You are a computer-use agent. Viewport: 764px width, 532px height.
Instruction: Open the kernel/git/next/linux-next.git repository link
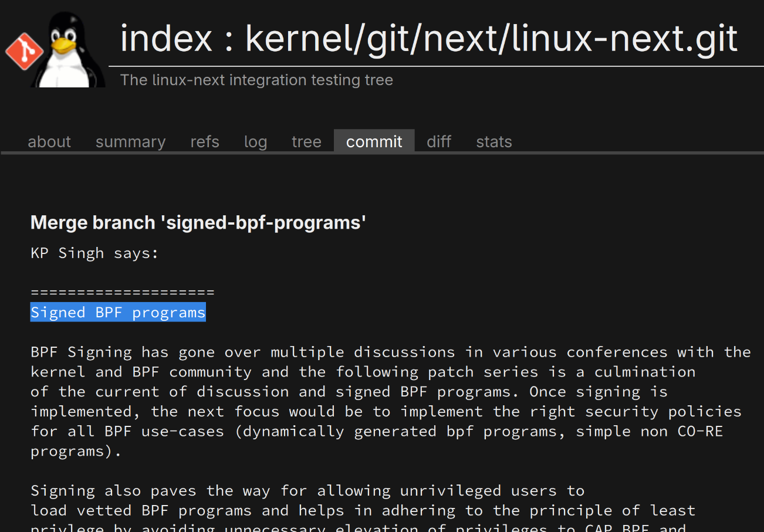491,39
